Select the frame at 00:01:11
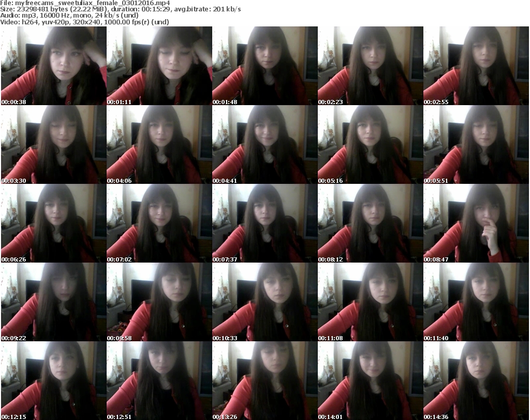530x420 pixels. tap(159, 66)
